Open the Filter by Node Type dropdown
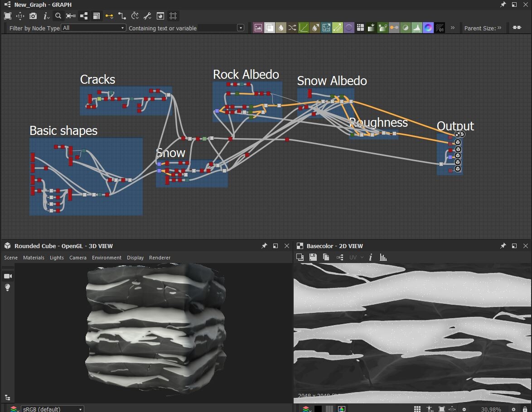This screenshot has width=532, height=412. point(93,28)
